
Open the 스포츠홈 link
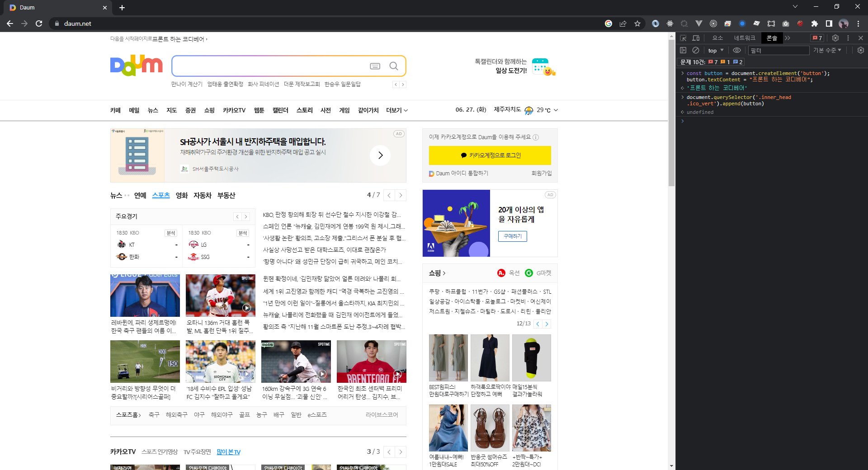128,415
